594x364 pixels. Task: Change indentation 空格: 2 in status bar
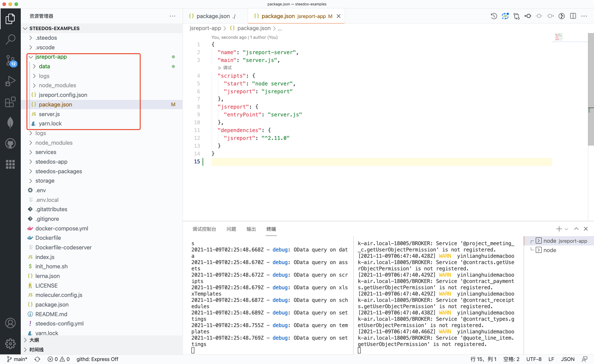(x=511, y=359)
